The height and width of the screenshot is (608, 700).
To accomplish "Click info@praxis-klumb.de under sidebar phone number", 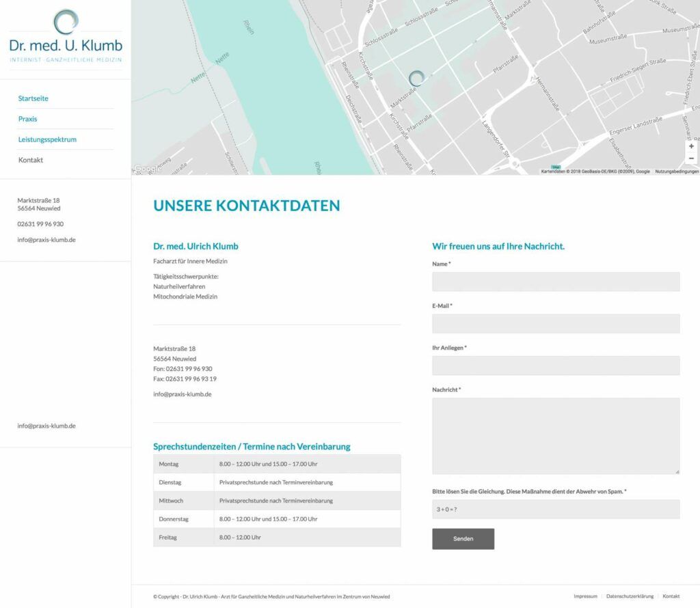I will (46, 240).
